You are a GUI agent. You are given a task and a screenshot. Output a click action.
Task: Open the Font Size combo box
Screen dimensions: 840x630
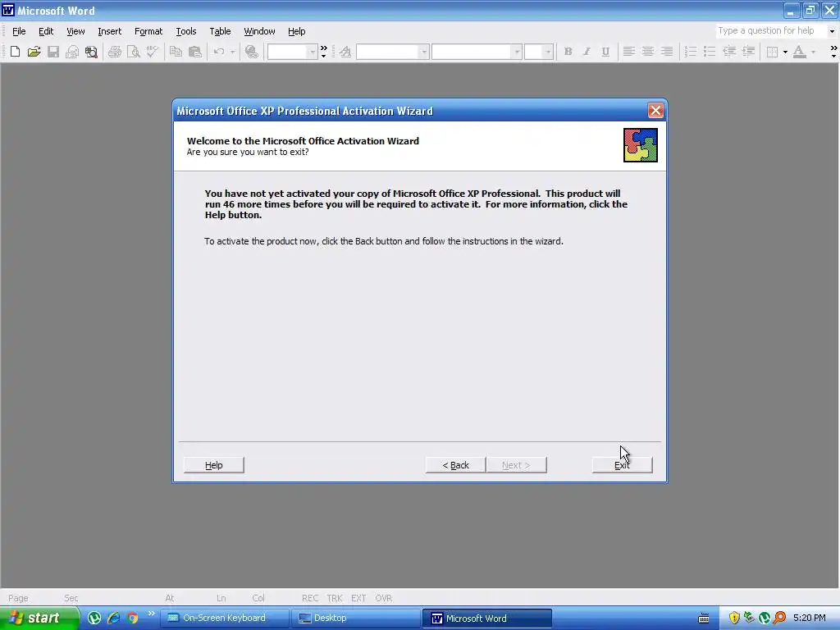(538, 52)
